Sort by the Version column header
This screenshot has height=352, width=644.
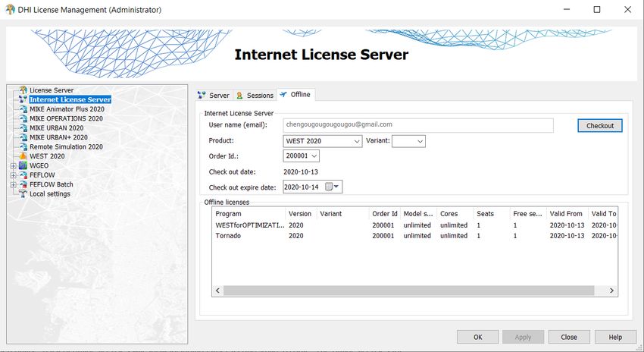point(301,214)
